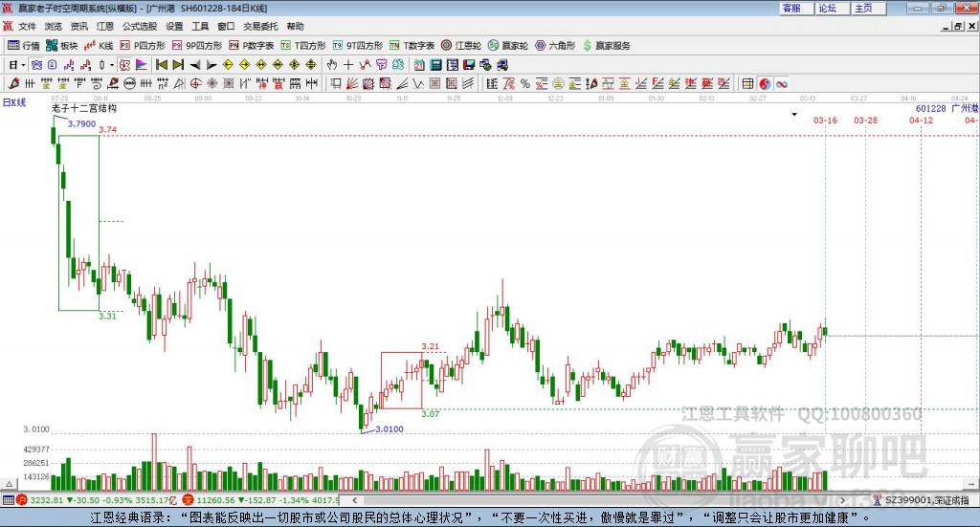Screen dimensions: 980x527
Task: Toggle the pressed red 权 icon button
Action: click(x=125, y=65)
